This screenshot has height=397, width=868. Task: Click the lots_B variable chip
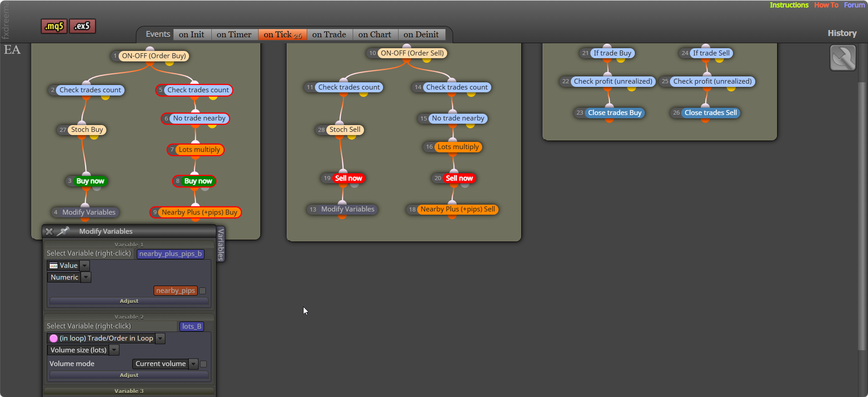[192, 327]
